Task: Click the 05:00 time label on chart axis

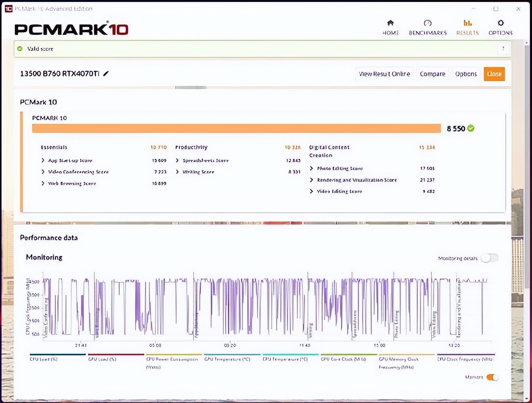Action: pyautogui.click(x=155, y=345)
